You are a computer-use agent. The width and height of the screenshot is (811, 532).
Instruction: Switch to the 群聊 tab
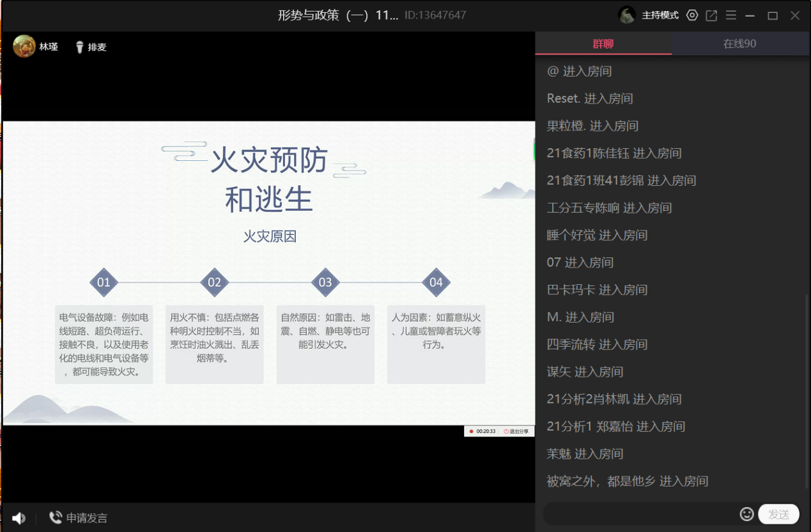tap(603, 44)
